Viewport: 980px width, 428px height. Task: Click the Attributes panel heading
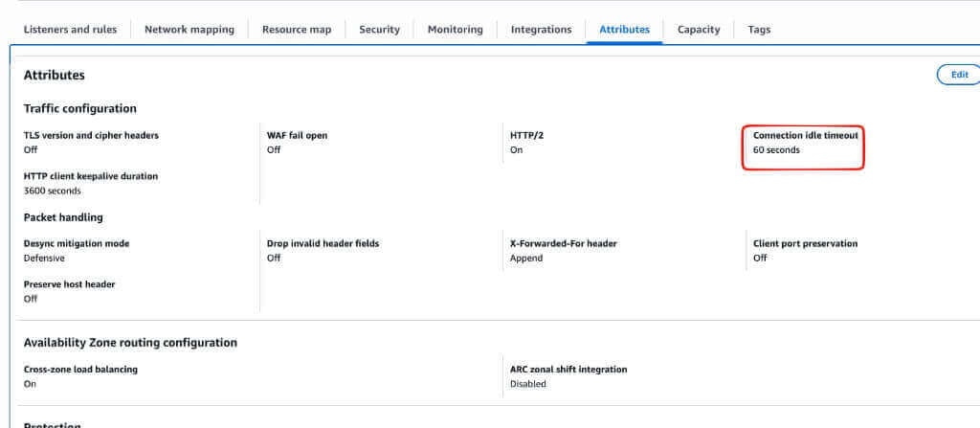click(55, 75)
